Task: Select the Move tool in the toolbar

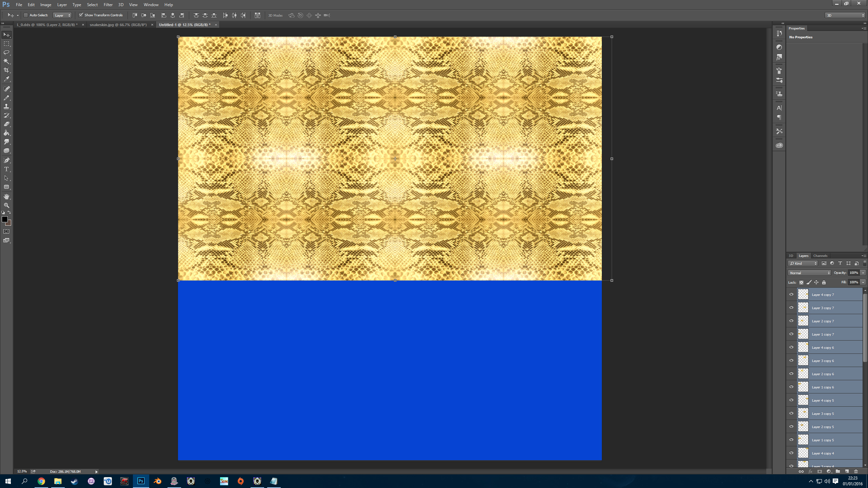Action: point(6,35)
